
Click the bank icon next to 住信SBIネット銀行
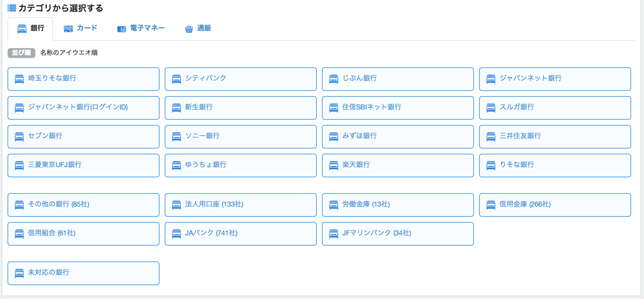334,108
